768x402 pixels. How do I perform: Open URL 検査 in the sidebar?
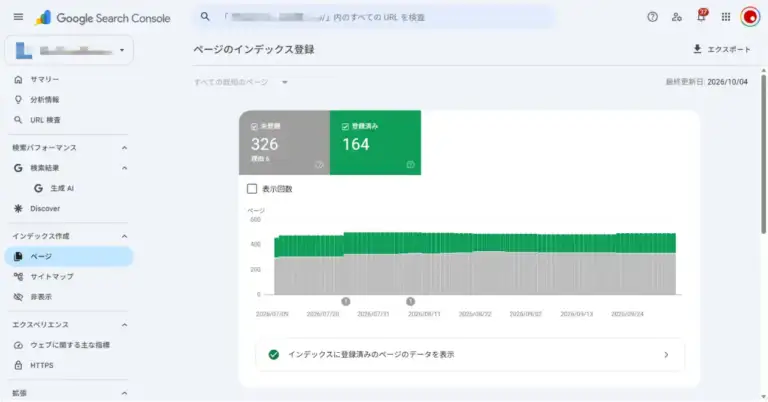tap(69, 120)
